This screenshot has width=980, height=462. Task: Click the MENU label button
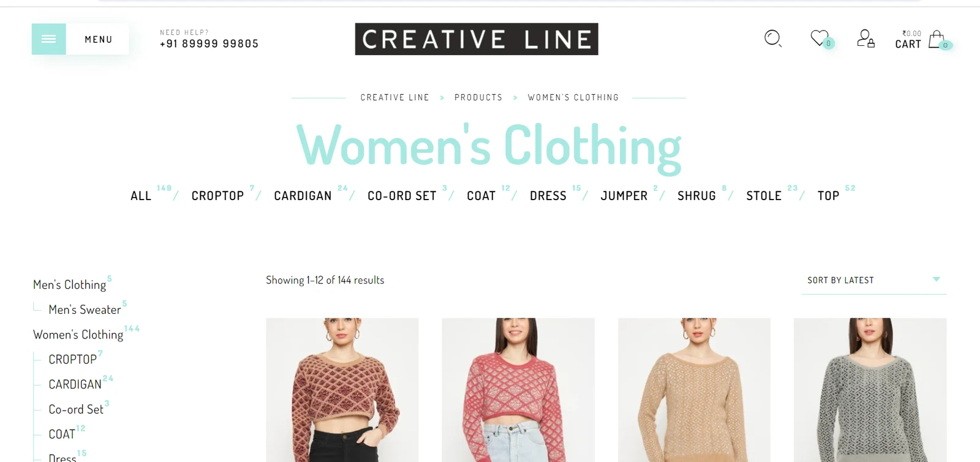(98, 39)
